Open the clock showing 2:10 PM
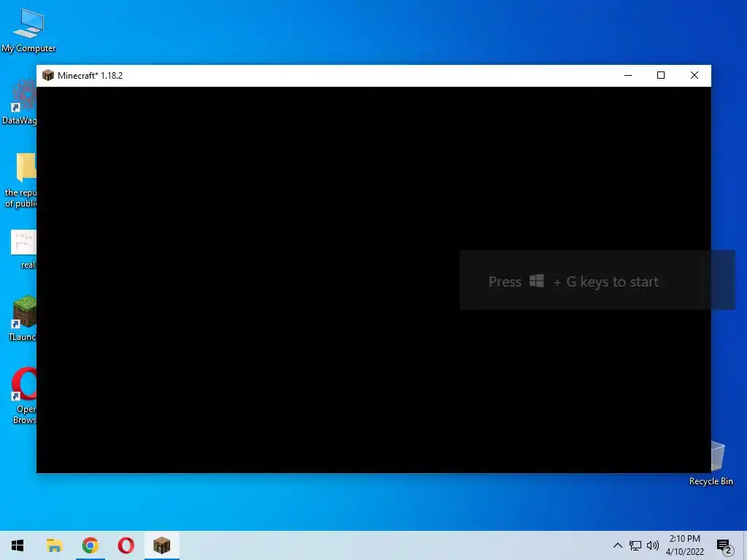The image size is (747, 560). click(x=684, y=545)
